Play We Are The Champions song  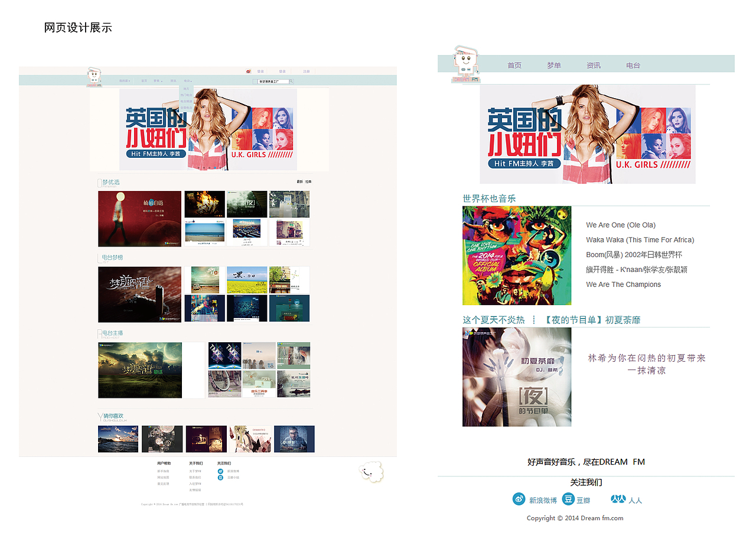click(623, 284)
